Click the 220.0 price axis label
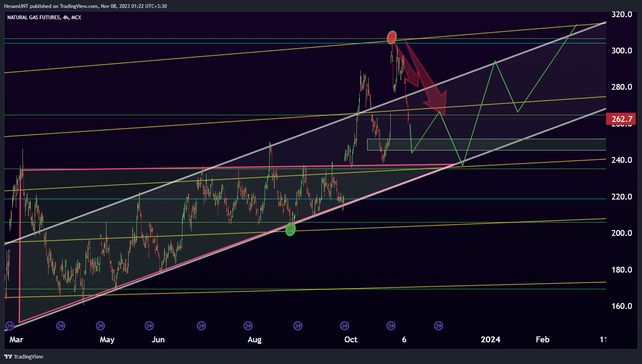The width and height of the screenshot is (642, 364). (x=622, y=197)
